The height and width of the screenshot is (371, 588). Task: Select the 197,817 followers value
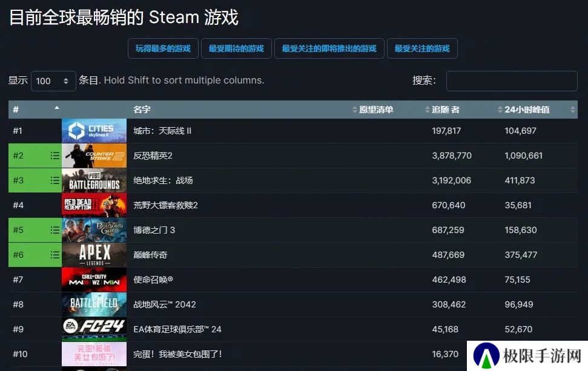446,131
